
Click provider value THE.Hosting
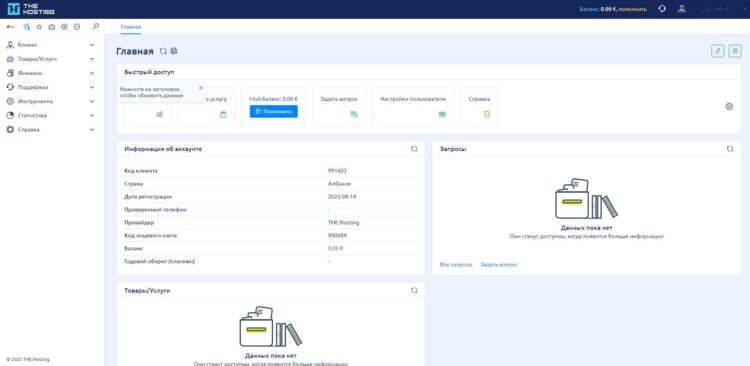point(342,222)
